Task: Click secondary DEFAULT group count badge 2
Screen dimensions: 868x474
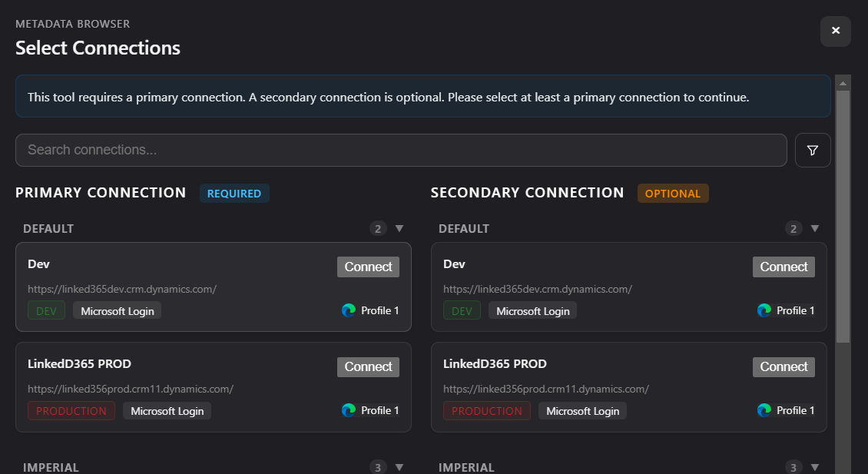Action: coord(793,228)
